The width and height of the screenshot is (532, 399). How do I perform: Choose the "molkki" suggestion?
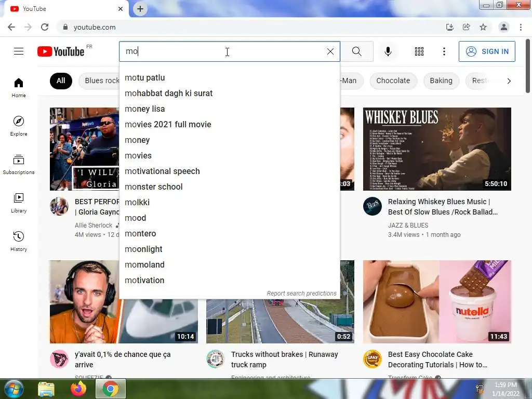(x=229, y=203)
